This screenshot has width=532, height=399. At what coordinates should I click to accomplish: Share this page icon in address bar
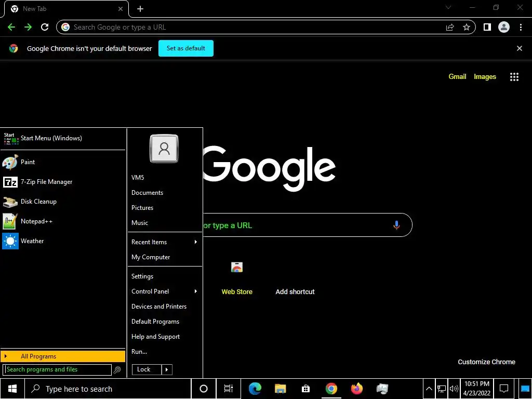pos(450,27)
